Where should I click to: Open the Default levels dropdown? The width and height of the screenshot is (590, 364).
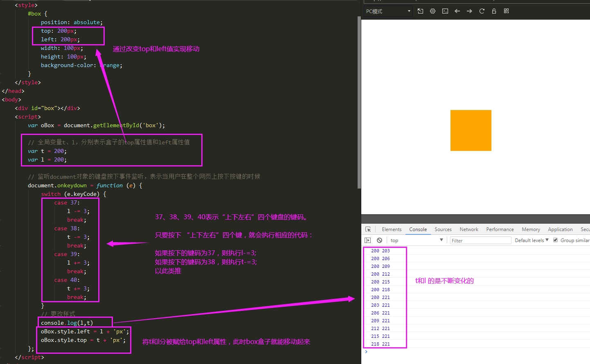[x=531, y=240]
